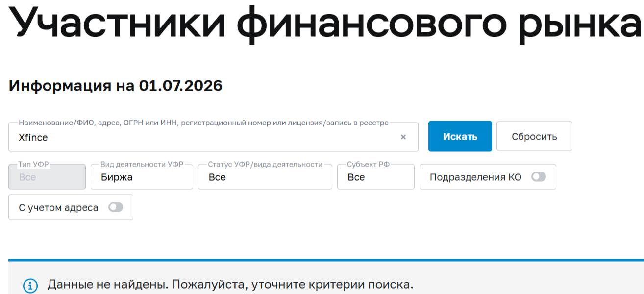Viewport: 644px width, 294px height.
Task: Toggle the Подразделения КО switch
Action: pos(538,177)
